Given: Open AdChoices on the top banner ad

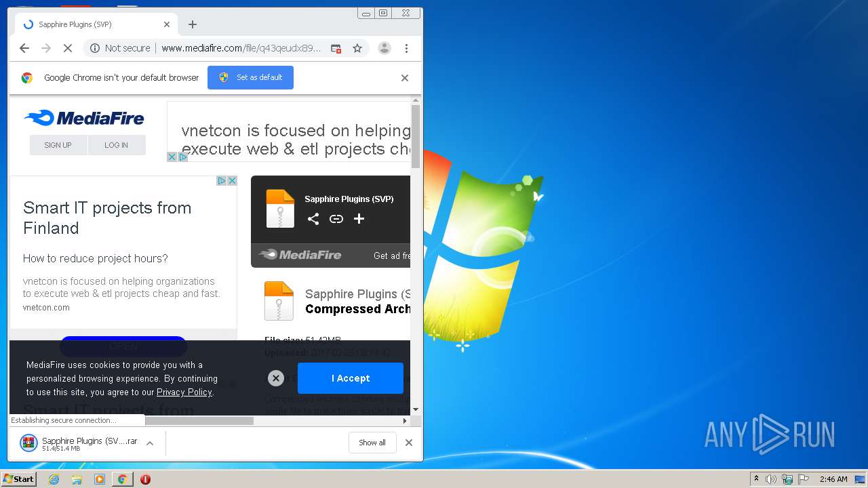Looking at the screenshot, I should 183,157.
